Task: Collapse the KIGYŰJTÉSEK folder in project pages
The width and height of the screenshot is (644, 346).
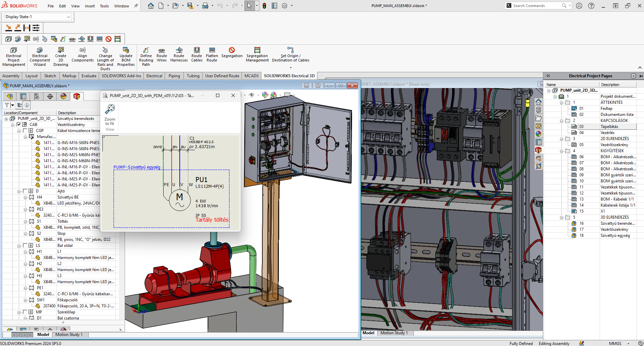Action: 561,151
